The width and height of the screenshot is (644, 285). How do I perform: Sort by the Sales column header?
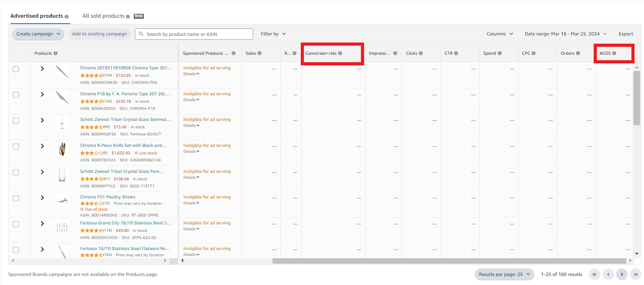tap(251, 53)
